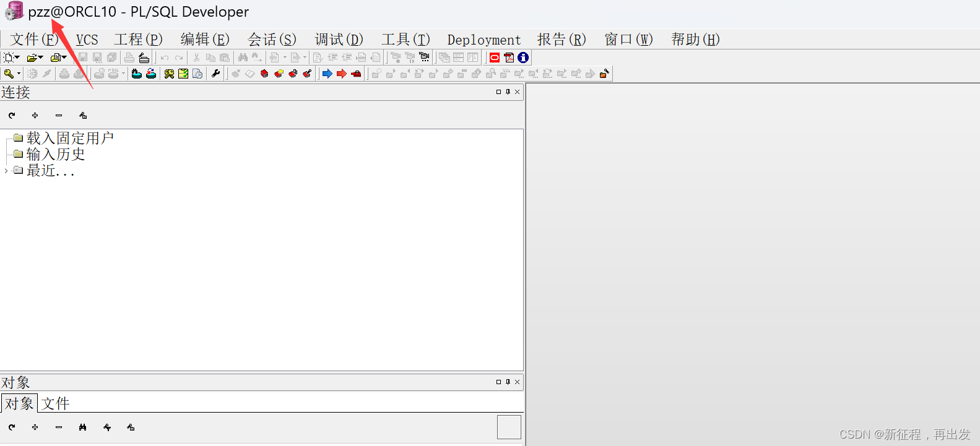Click the red toolbox icon
The height and width of the screenshot is (446, 980).
pyautogui.click(x=356, y=74)
